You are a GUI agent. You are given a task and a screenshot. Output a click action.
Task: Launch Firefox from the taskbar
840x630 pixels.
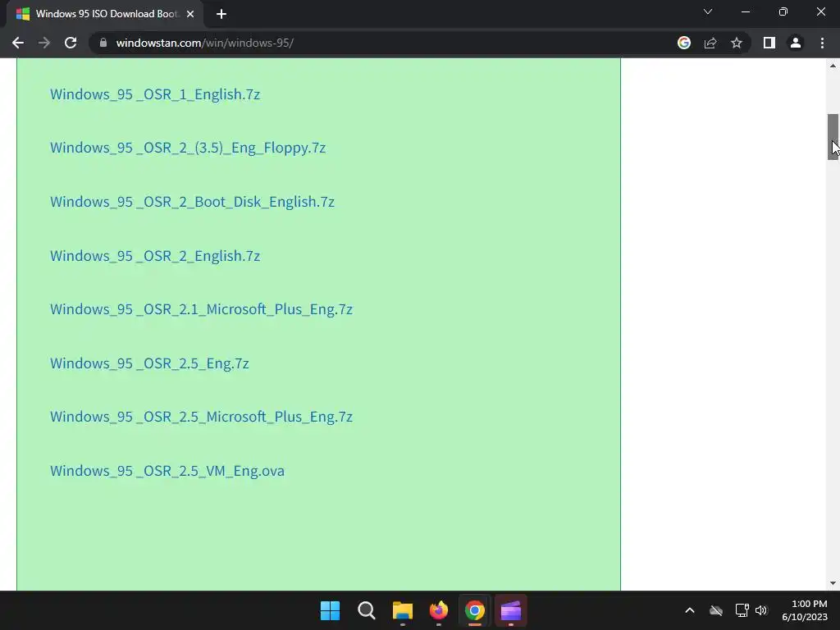click(x=439, y=610)
